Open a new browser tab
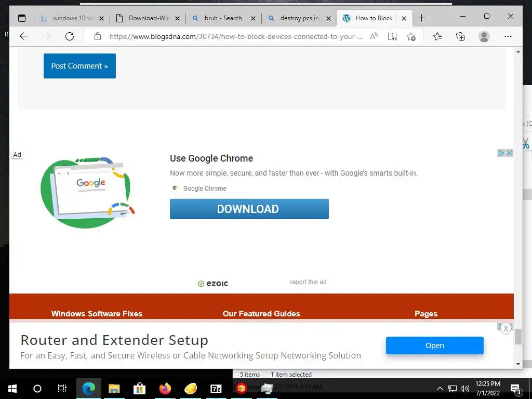This screenshot has height=399, width=532. pyautogui.click(x=421, y=18)
